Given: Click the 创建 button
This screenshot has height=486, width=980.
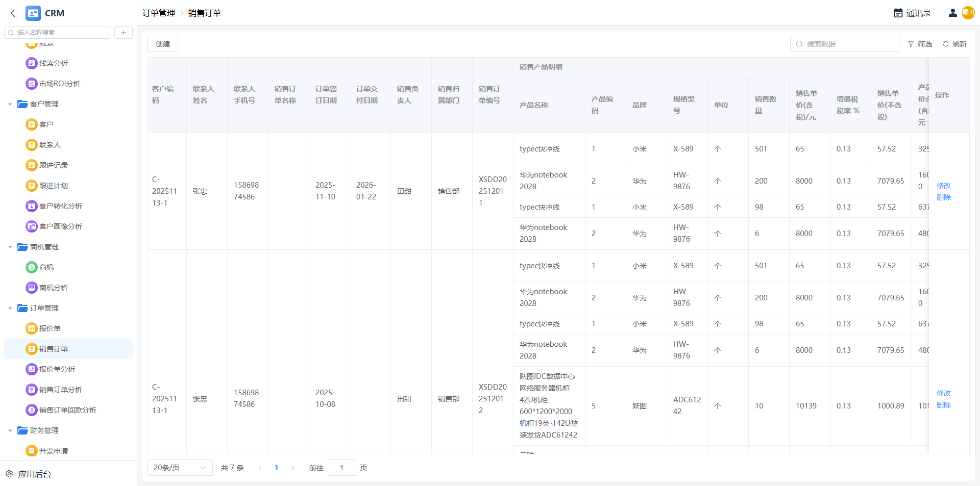Looking at the screenshot, I should coord(163,44).
